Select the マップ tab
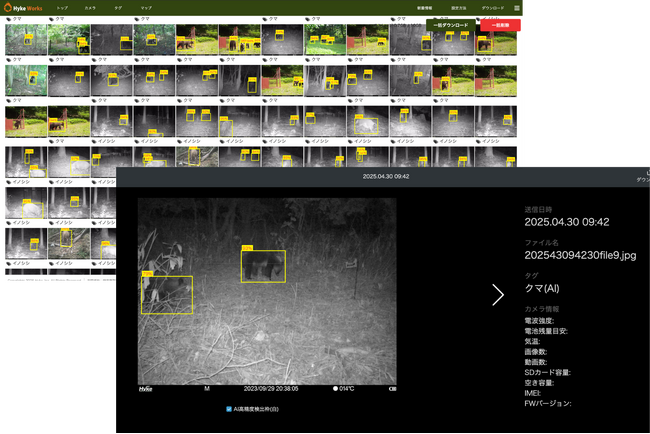 [x=146, y=8]
